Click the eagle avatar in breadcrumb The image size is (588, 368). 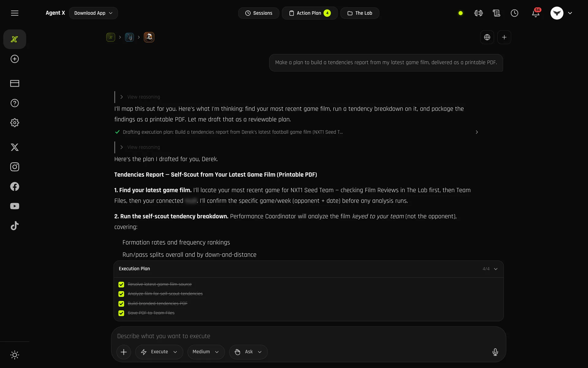pyautogui.click(x=149, y=37)
